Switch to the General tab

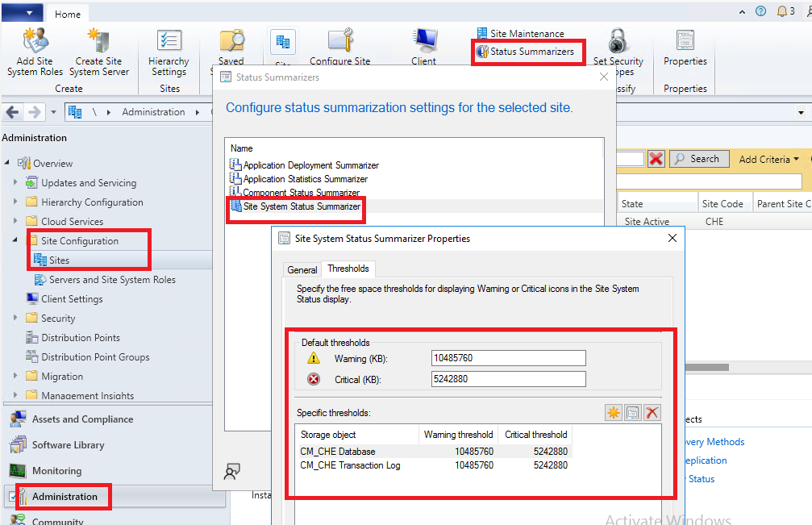point(302,269)
